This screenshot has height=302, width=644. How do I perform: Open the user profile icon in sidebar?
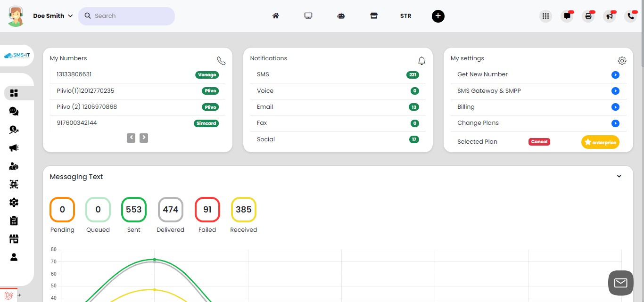[x=14, y=257]
